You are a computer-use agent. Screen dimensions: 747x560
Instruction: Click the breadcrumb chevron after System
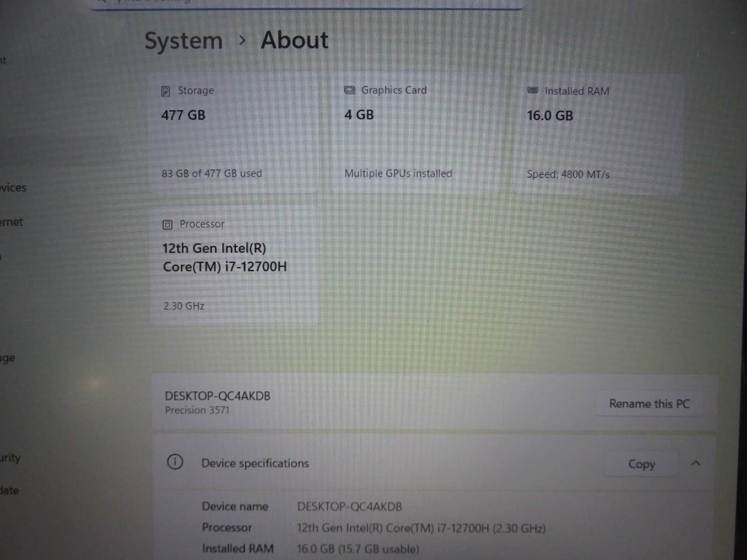tap(242, 41)
